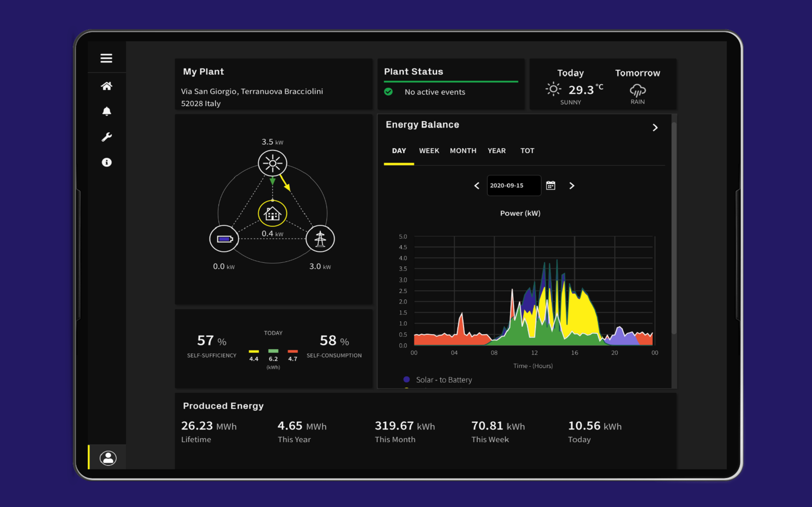Go to the Home dashboard icon
The height and width of the screenshot is (507, 812).
point(107,86)
